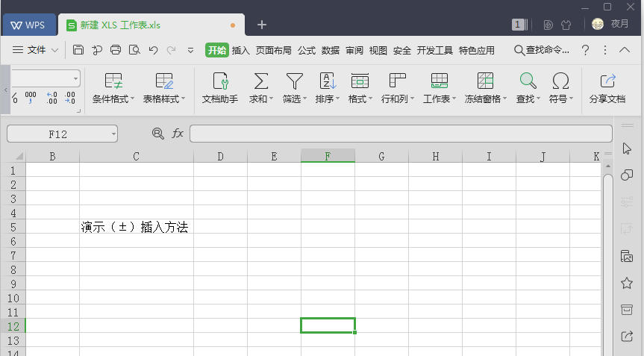Switch to Formulas (公式) tab
The width and height of the screenshot is (644, 356).
click(307, 51)
